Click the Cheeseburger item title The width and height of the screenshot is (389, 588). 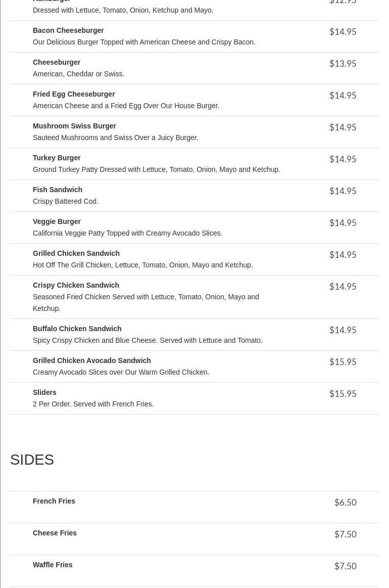(x=57, y=62)
